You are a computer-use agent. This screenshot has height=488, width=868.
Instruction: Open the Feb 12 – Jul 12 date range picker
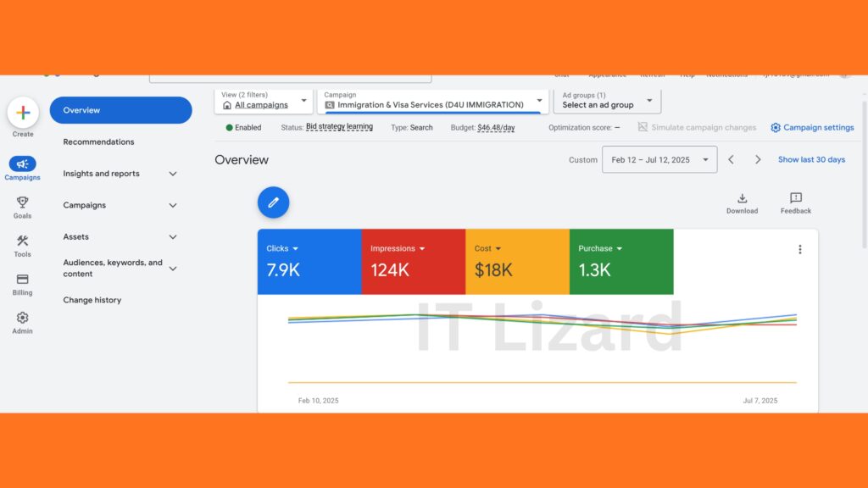[659, 158]
